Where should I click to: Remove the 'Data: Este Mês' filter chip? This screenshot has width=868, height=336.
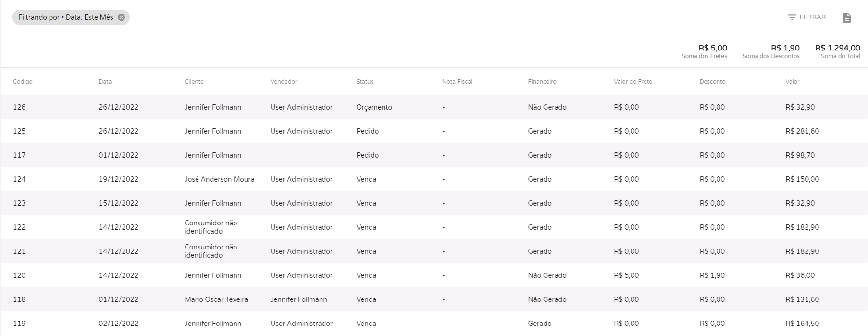121,17
